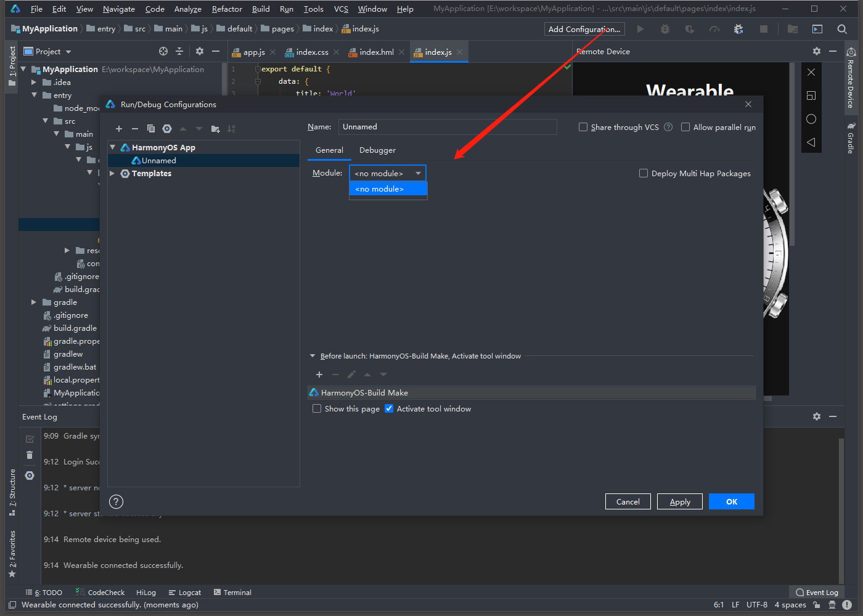Screen dimensions: 863x616
Task: Click the Cancel button
Action: [628, 501]
